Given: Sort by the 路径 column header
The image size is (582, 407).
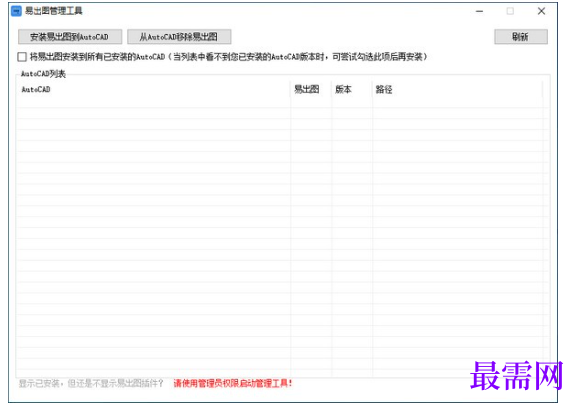Looking at the screenshot, I should tap(457, 89).
